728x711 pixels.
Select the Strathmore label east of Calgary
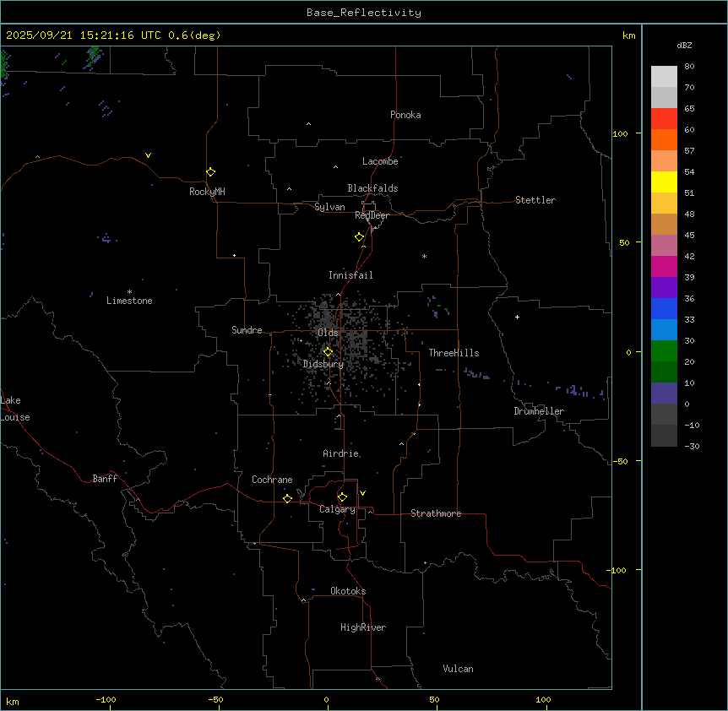[436, 513]
